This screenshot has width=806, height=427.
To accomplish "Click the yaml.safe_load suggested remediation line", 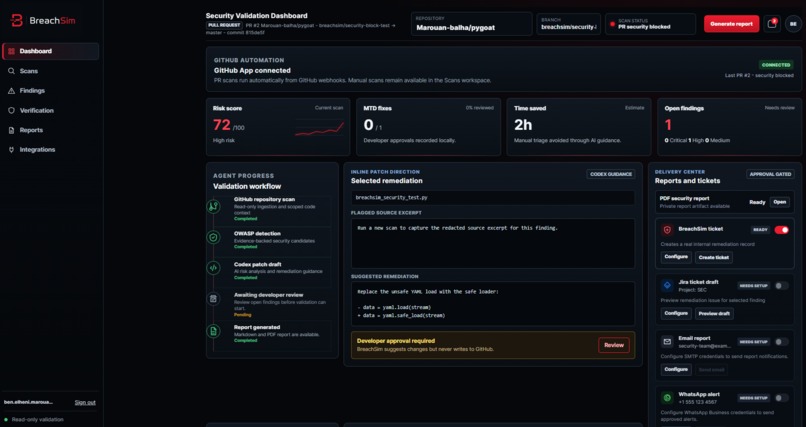I will pyautogui.click(x=401, y=315).
